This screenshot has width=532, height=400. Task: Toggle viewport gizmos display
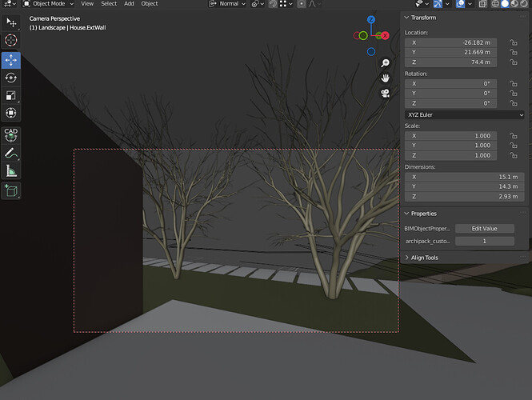pos(438,4)
